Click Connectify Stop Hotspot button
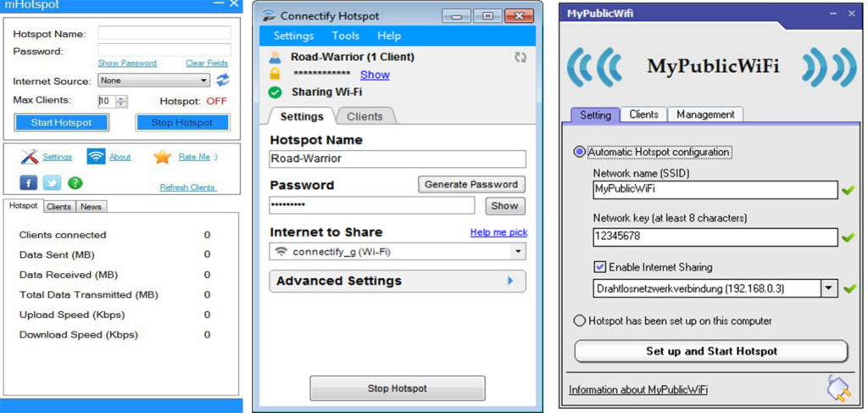The image size is (868, 413). (x=398, y=388)
